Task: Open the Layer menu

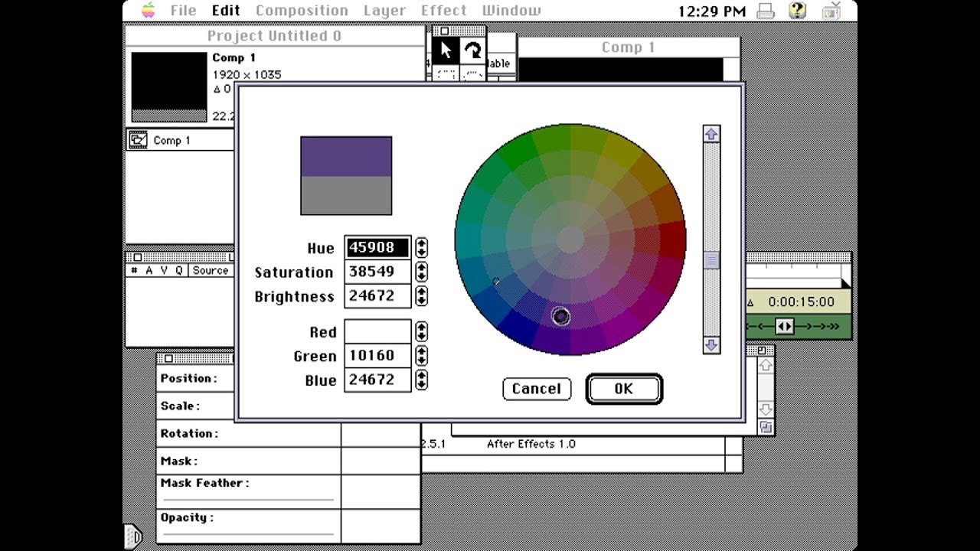Action: [384, 11]
